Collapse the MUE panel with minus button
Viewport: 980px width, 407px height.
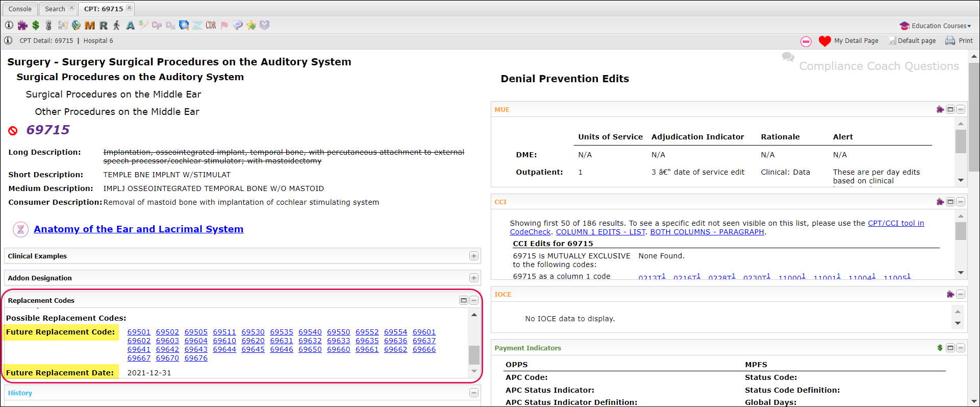coord(961,109)
